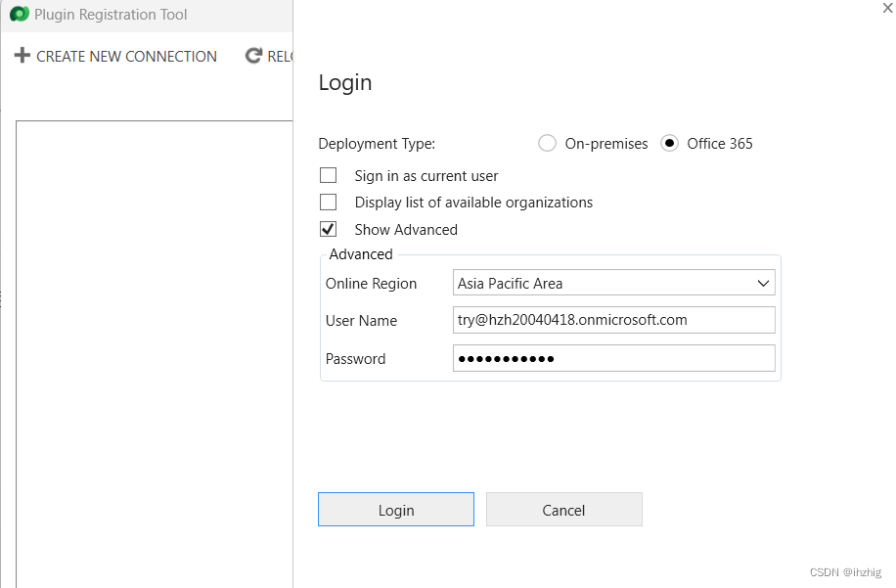Enable Sign in as current user
The height and width of the screenshot is (588, 896).
pyautogui.click(x=328, y=175)
